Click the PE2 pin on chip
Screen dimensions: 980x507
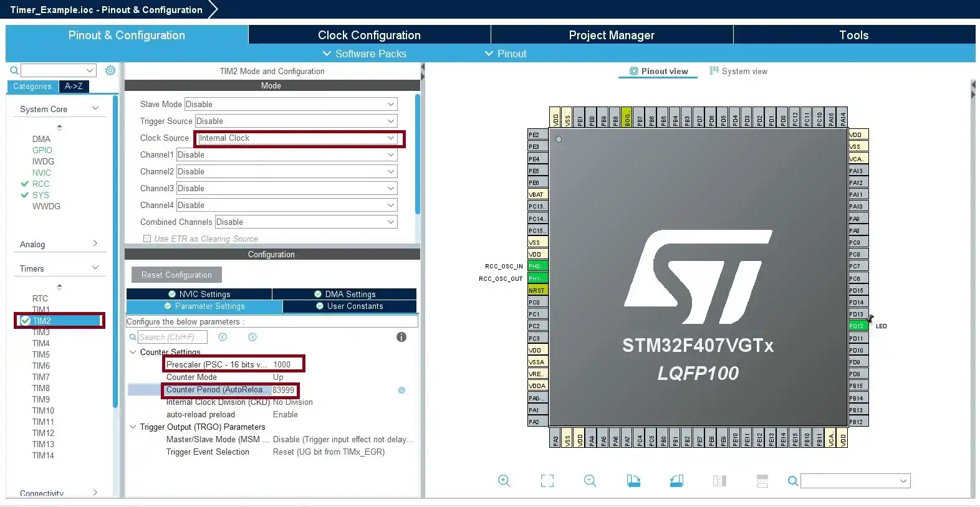[537, 135]
